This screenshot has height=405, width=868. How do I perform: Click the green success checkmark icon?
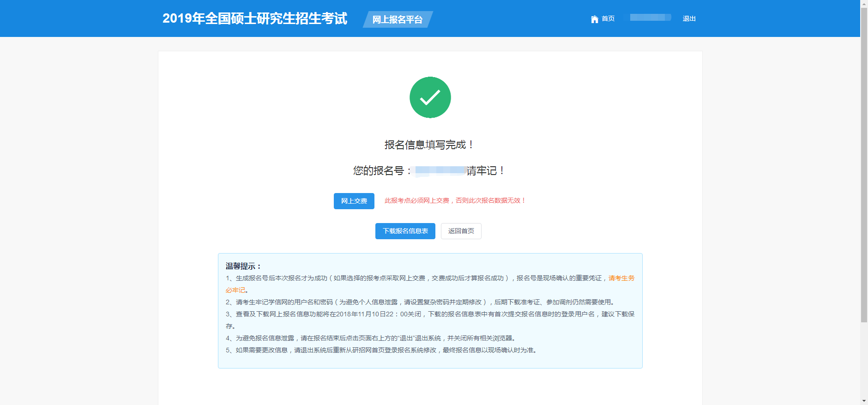pos(430,97)
